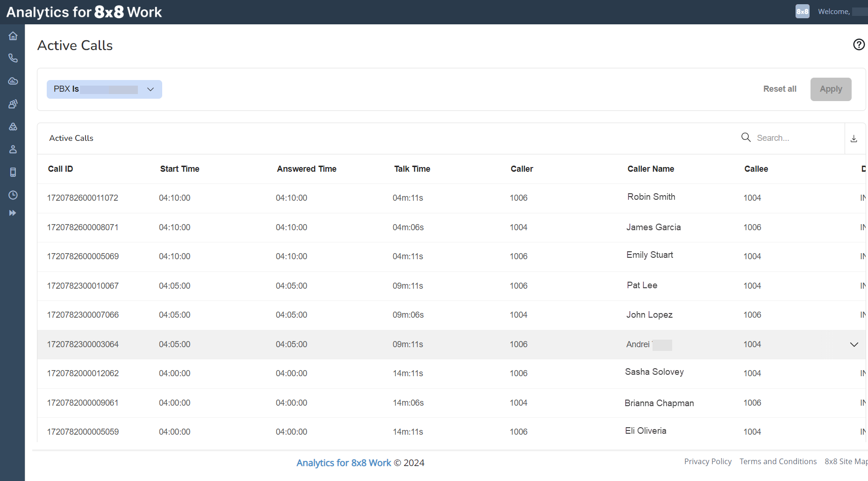Open the Privacy Policy link

[708, 461]
